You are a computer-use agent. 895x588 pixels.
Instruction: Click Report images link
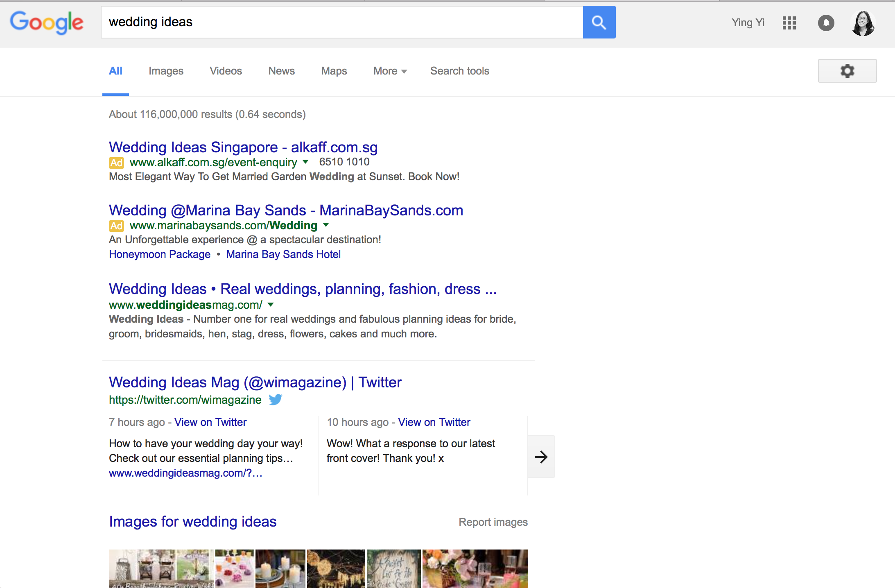pyautogui.click(x=493, y=522)
